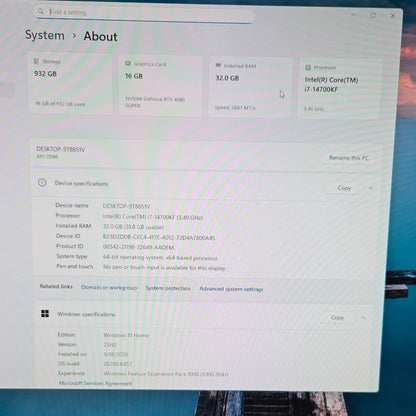This screenshot has width=416, height=416.
Task: Click the Windows Feature Experience Pack text
Action: tap(166, 374)
